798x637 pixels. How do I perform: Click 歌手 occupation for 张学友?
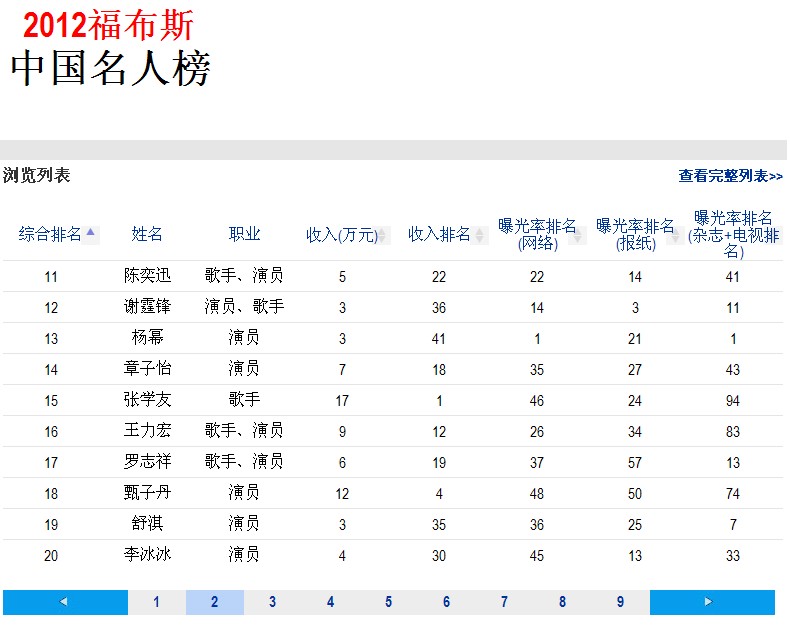(x=244, y=400)
